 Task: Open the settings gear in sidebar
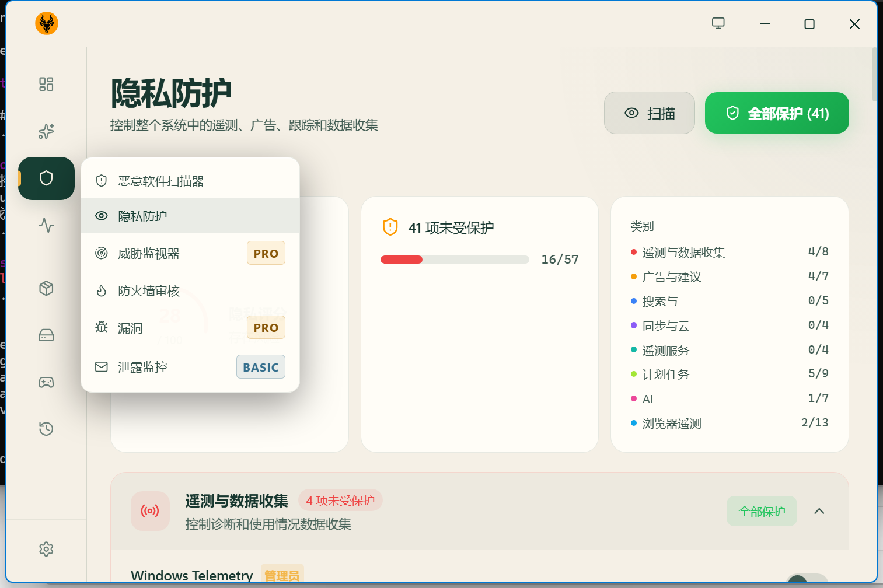(46, 549)
